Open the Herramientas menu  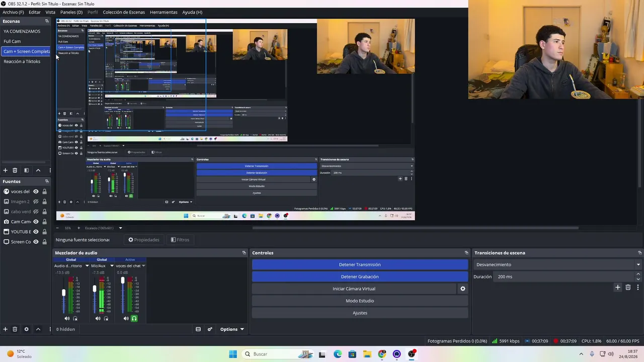164,12
